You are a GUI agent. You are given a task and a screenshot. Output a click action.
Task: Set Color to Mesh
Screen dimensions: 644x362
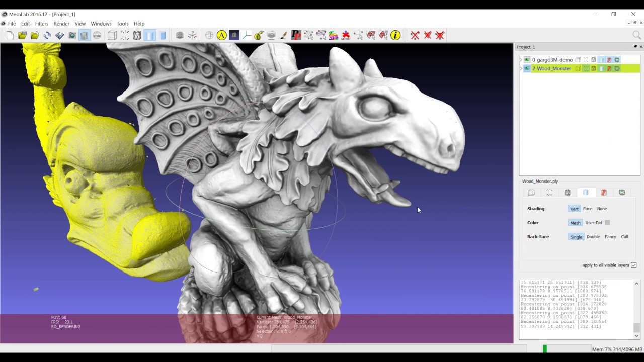pos(575,223)
